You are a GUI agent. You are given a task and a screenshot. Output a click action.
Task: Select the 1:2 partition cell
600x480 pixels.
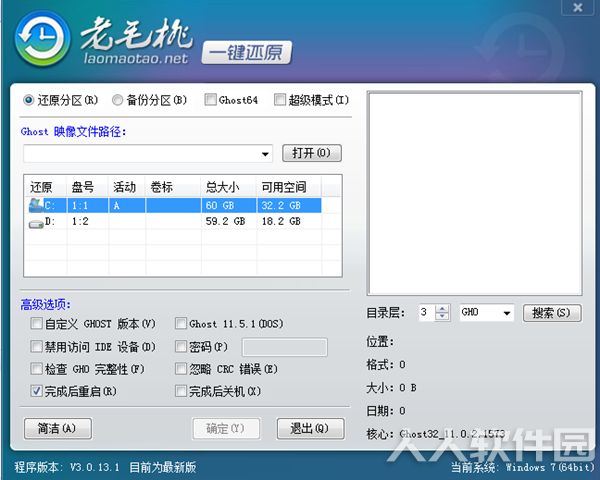[x=87, y=221]
